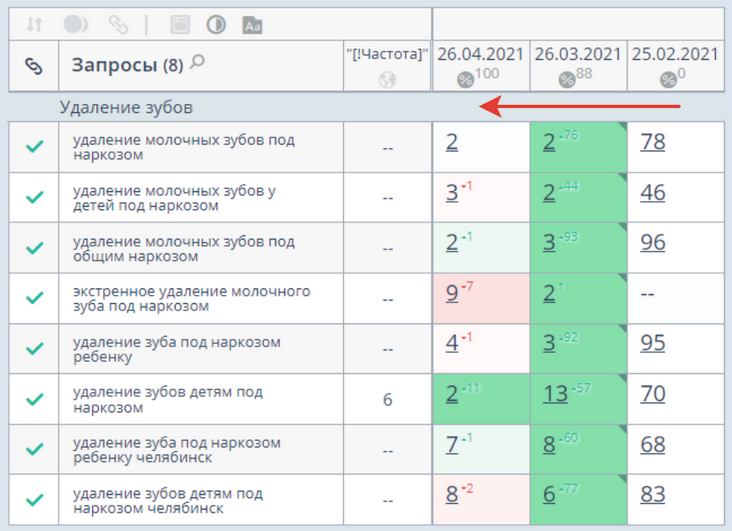732x531 pixels.
Task: Select the 26.03.2021 date column header
Action: [x=578, y=65]
